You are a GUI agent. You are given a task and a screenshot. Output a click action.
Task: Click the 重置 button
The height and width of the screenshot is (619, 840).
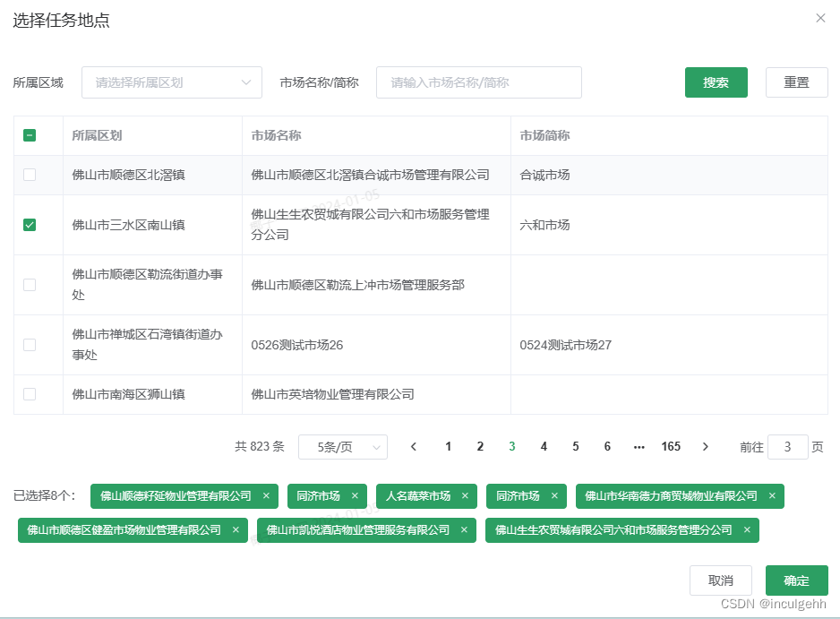(796, 82)
